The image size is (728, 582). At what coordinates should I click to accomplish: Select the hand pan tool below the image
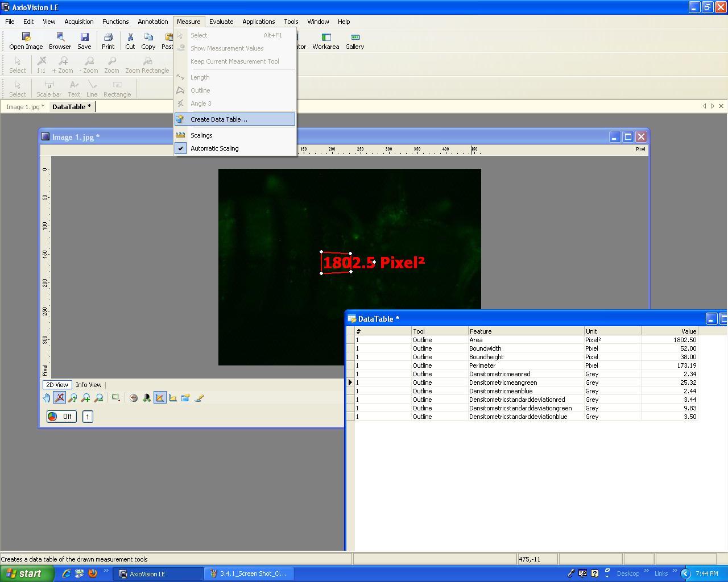coord(47,398)
